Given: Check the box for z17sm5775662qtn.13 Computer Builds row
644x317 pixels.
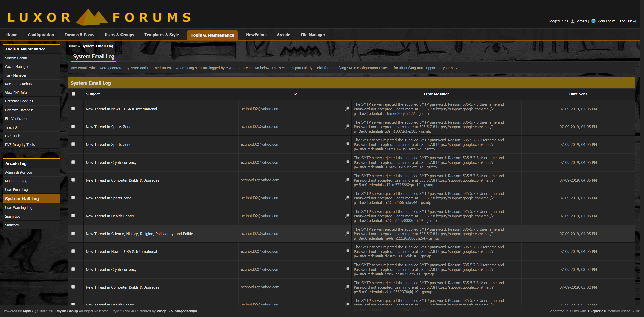Looking at the screenshot, I should [73, 180].
